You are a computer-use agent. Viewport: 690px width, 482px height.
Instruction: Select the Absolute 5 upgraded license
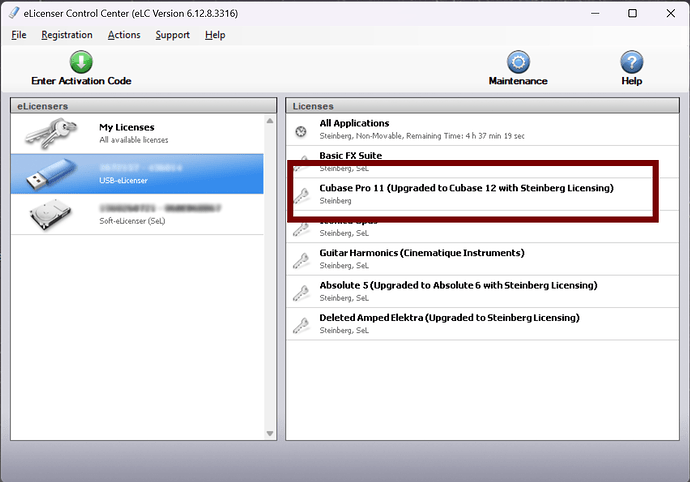tap(482, 291)
